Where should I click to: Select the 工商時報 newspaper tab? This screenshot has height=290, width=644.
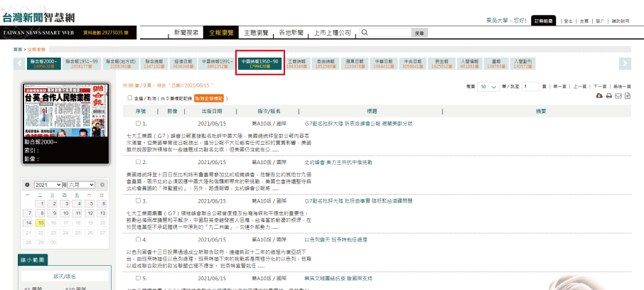pyautogui.click(x=296, y=63)
